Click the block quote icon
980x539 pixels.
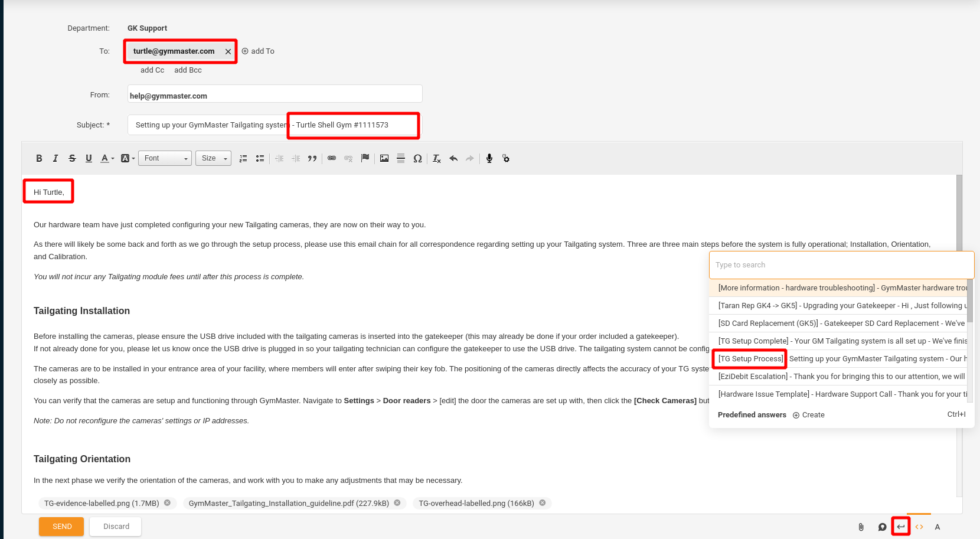pos(312,158)
